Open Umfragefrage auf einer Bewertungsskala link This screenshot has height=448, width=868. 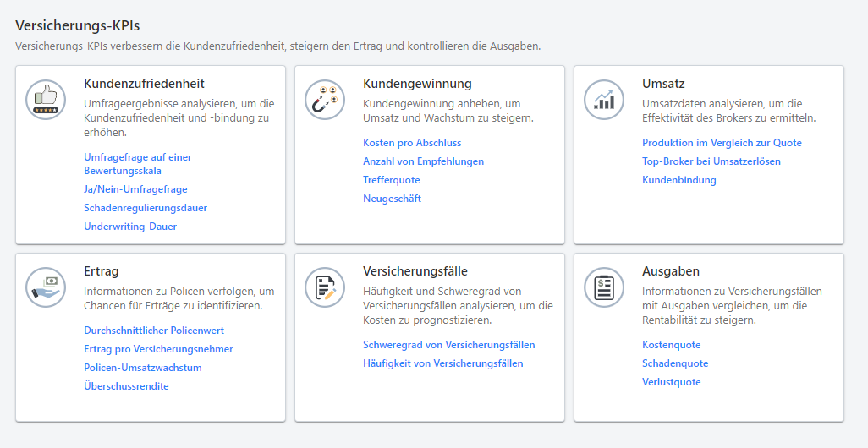coord(137,164)
